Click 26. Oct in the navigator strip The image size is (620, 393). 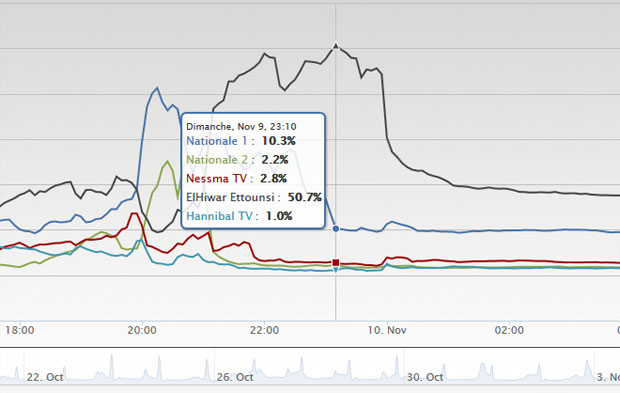(235, 377)
